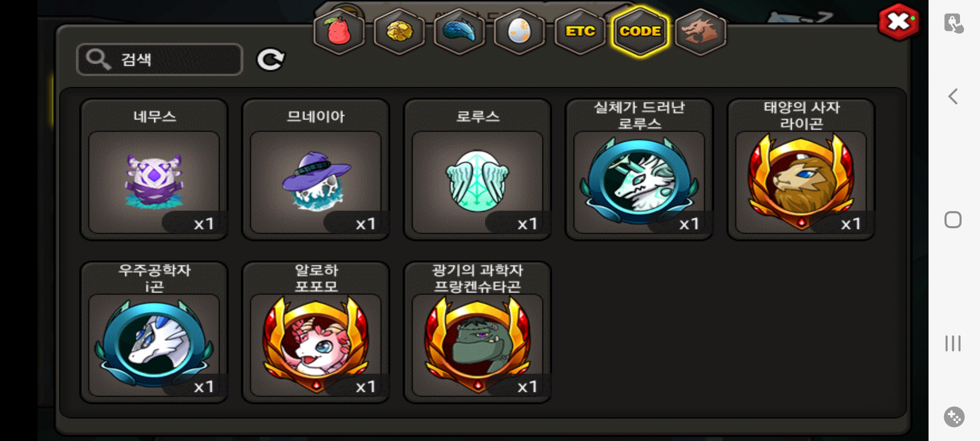Focus the 검색 search field
Viewport: 980px width, 441px height.
tap(160, 59)
